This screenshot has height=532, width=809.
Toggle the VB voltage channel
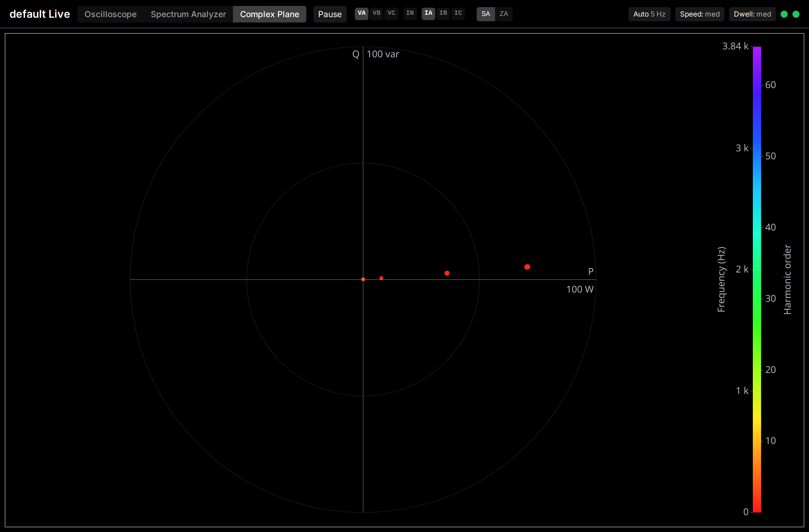click(376, 14)
